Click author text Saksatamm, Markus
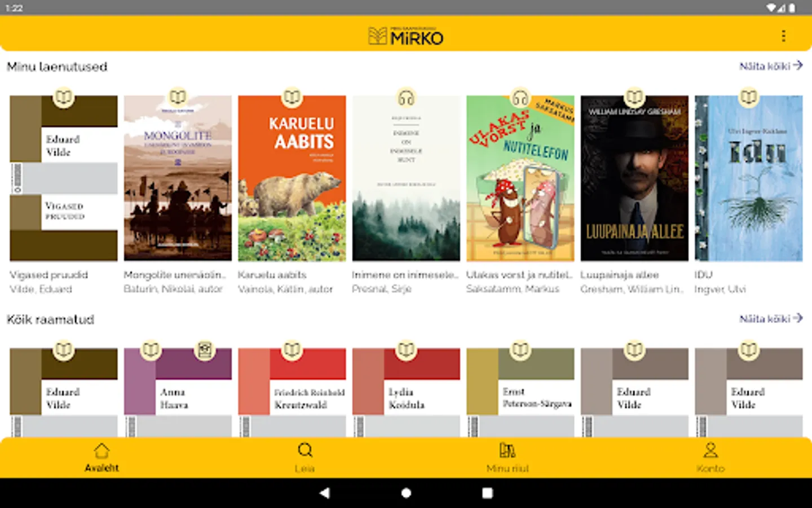Image resolution: width=812 pixels, height=508 pixels. coord(513,289)
